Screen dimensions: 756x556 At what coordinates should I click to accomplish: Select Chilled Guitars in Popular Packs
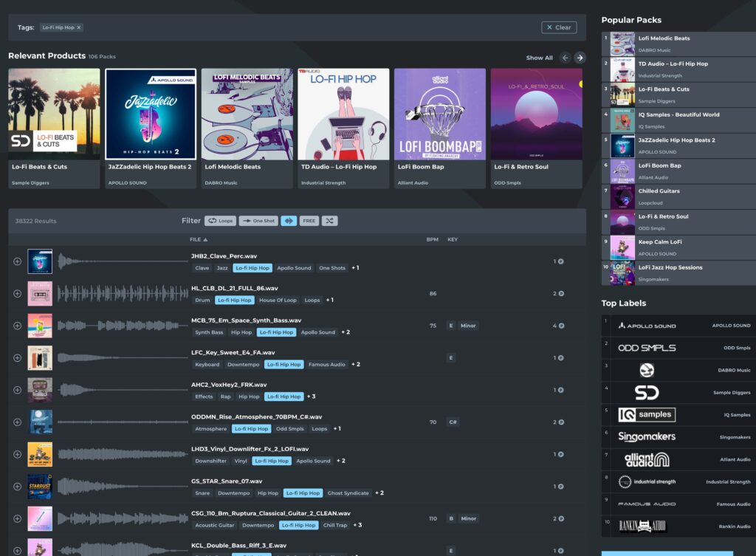(x=659, y=191)
